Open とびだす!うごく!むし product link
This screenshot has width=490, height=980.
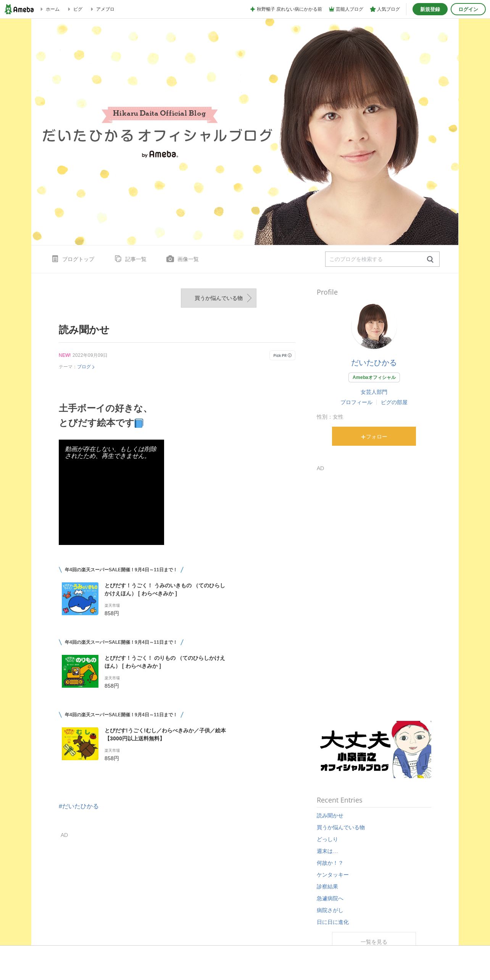[x=165, y=734]
